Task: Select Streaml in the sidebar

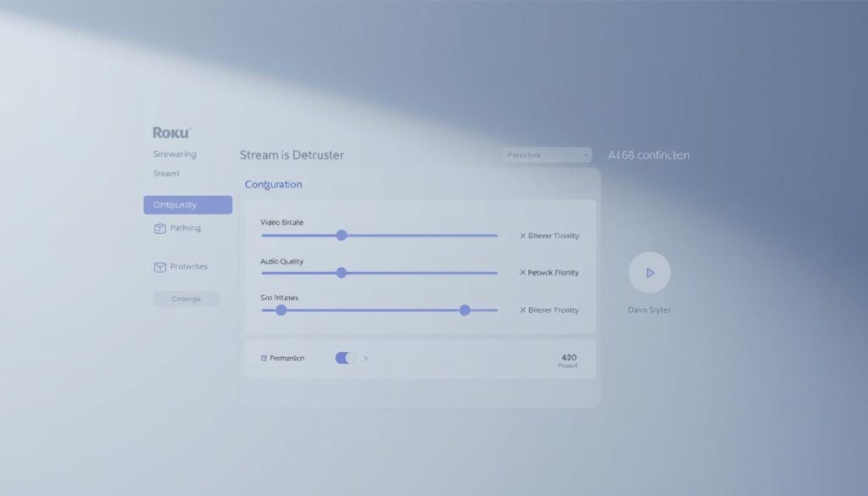Action: 165,173
